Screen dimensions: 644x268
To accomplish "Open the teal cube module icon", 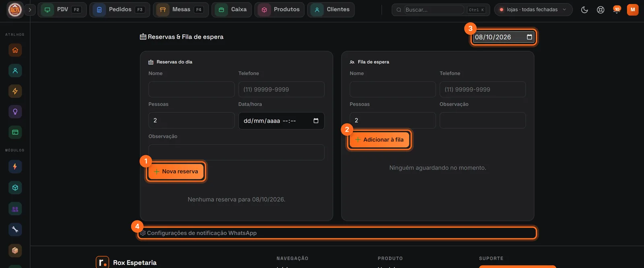I will click(x=15, y=188).
